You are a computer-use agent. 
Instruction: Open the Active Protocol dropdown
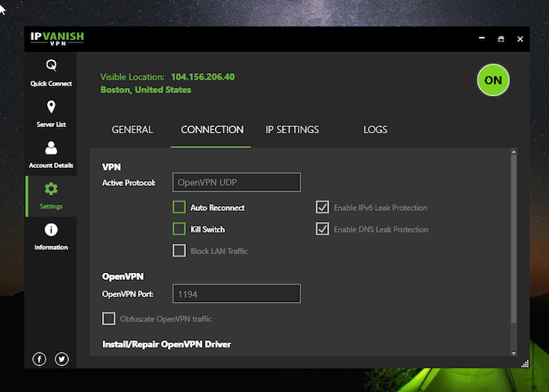[237, 183]
